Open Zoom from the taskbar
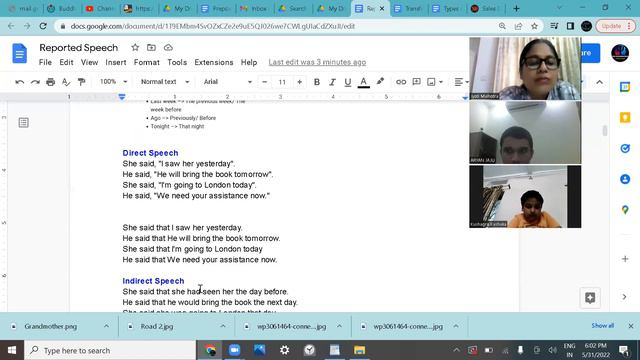This screenshot has width=640, height=360. tap(234, 350)
